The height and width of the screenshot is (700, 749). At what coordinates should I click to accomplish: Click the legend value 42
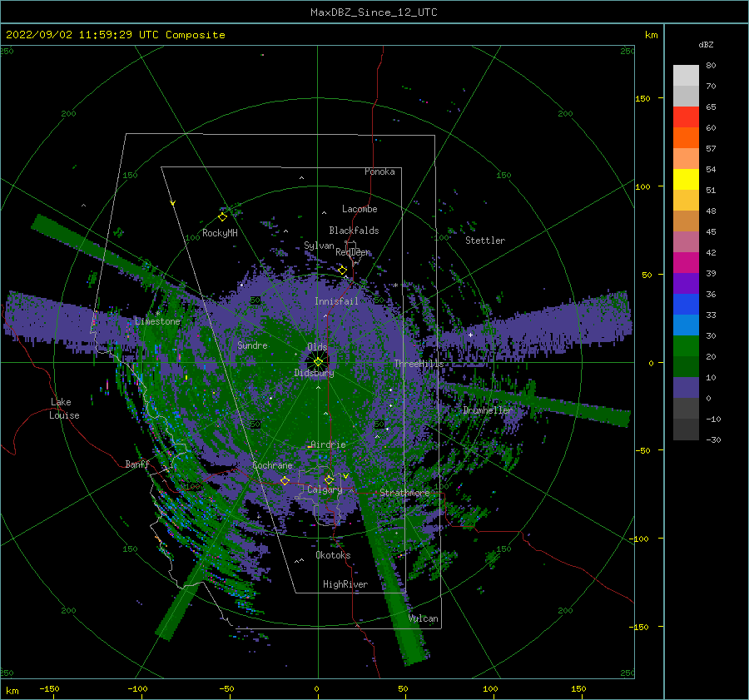pyautogui.click(x=711, y=252)
